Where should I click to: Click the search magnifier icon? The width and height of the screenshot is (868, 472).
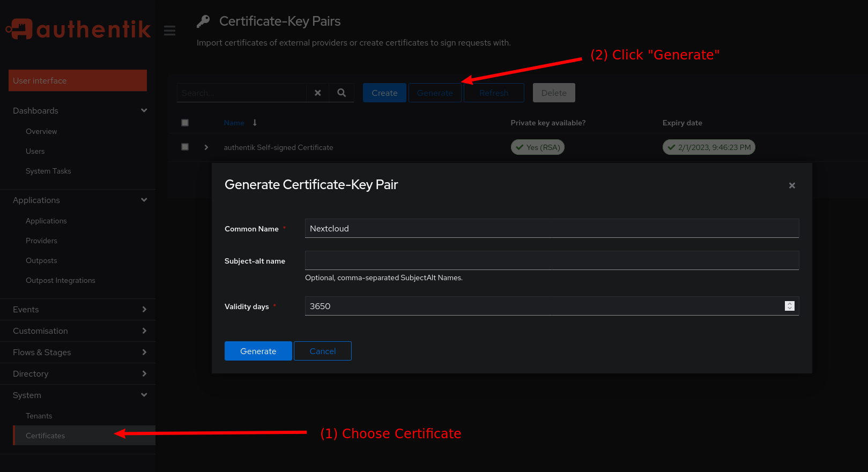342,93
